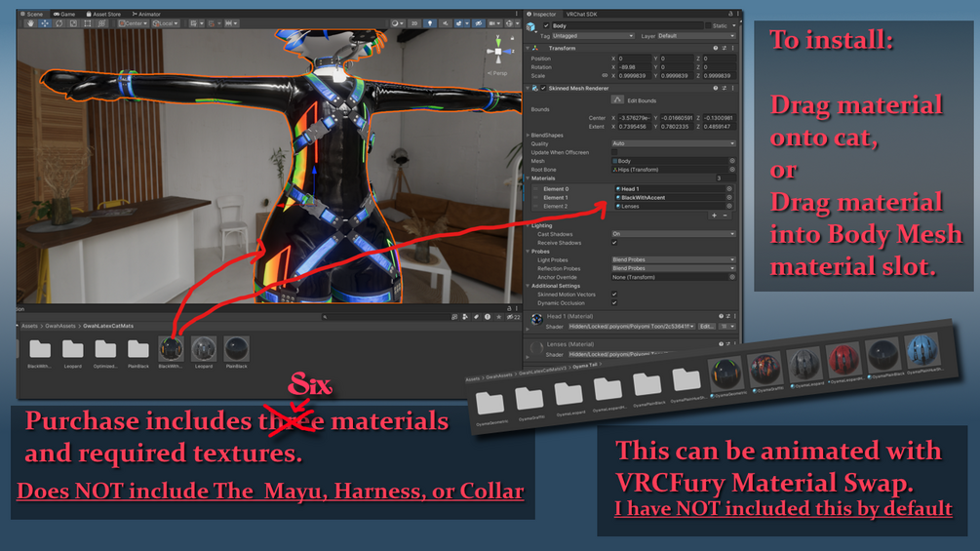Toggle scene lighting lightbulb icon
The image size is (980, 551).
pyautogui.click(x=429, y=23)
